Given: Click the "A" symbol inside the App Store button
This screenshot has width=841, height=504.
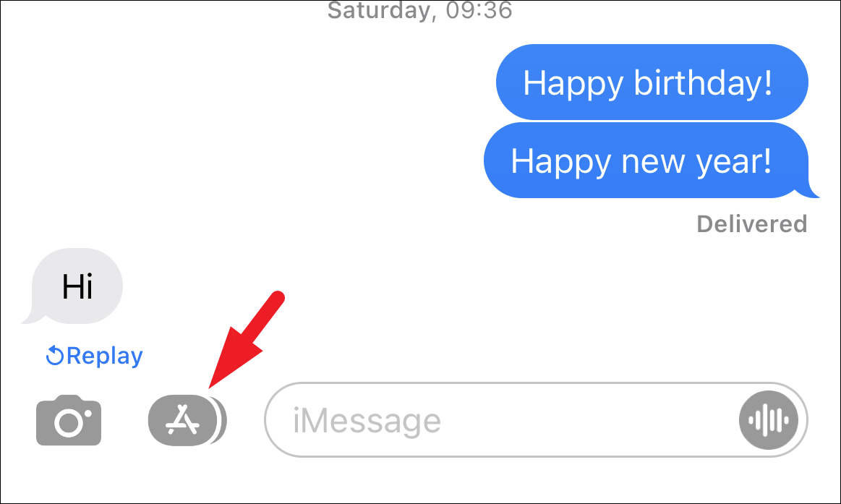Looking at the screenshot, I should click(x=183, y=420).
